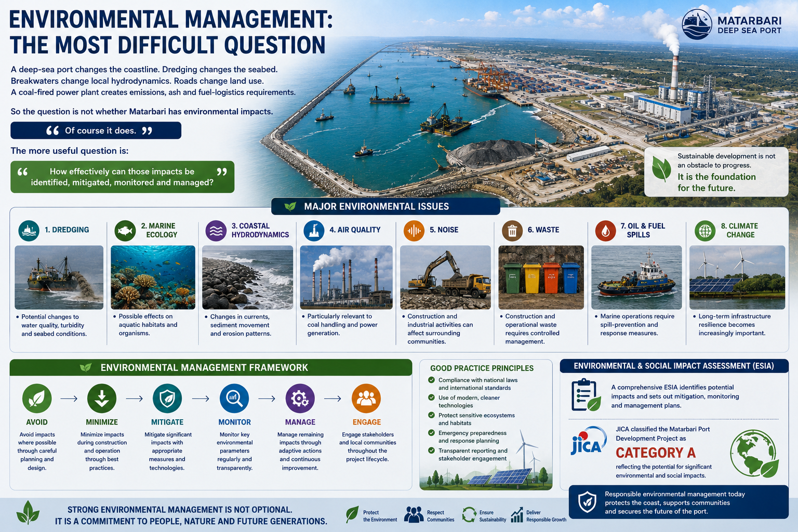Click checkmark beside Compliance with national laws
The width and height of the screenshot is (798, 532).
(431, 380)
